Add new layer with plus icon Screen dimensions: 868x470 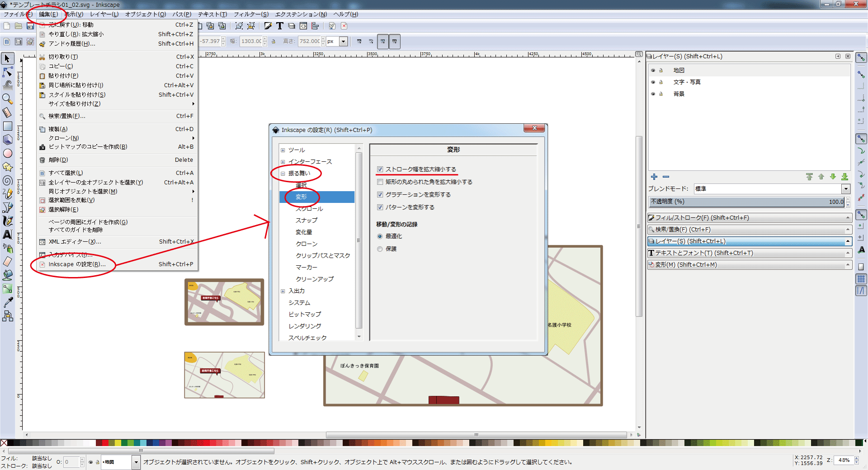tap(654, 177)
